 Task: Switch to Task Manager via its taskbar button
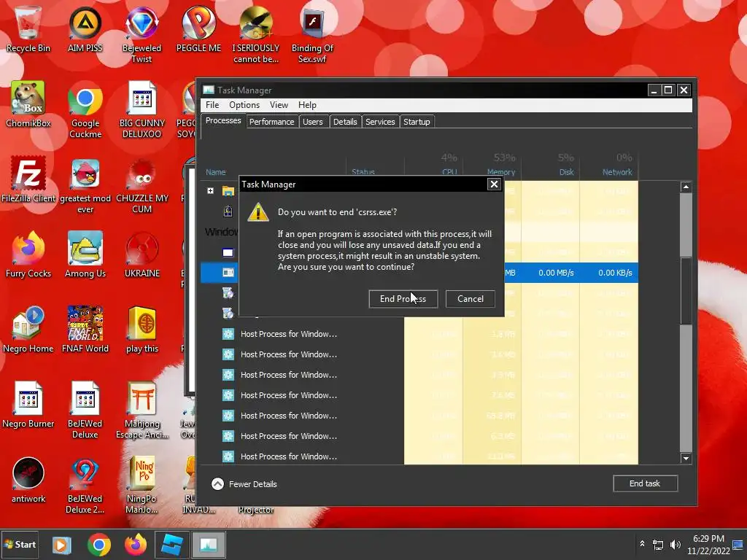pos(208,545)
